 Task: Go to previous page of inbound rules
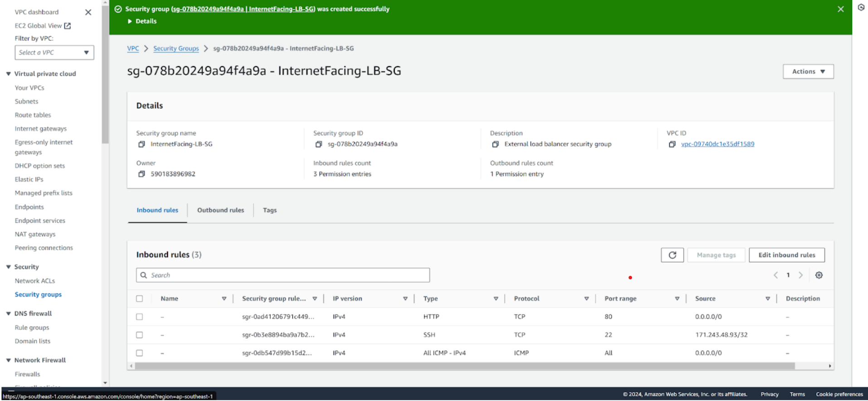776,275
